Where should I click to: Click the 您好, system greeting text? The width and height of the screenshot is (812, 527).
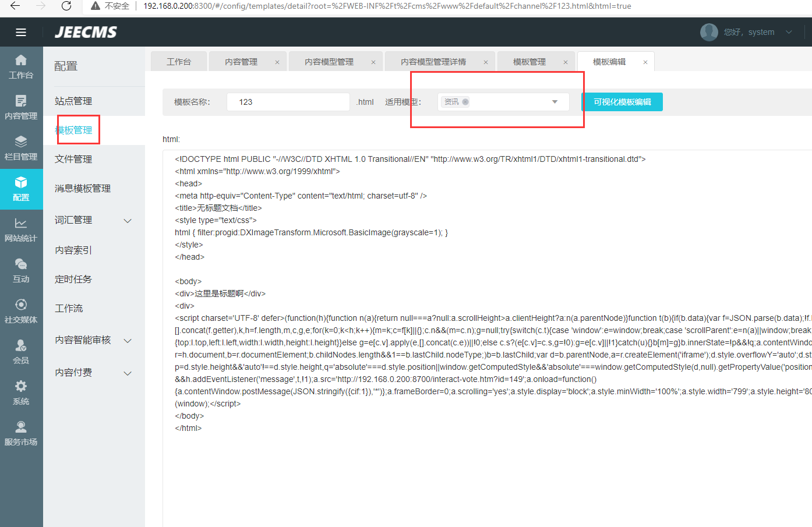tap(749, 32)
